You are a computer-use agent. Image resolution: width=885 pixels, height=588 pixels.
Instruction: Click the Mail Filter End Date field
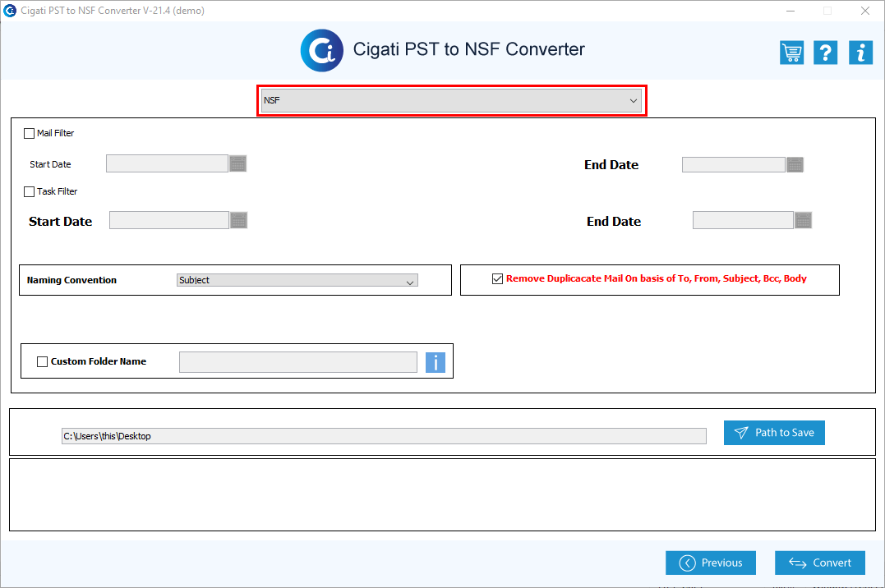point(734,165)
